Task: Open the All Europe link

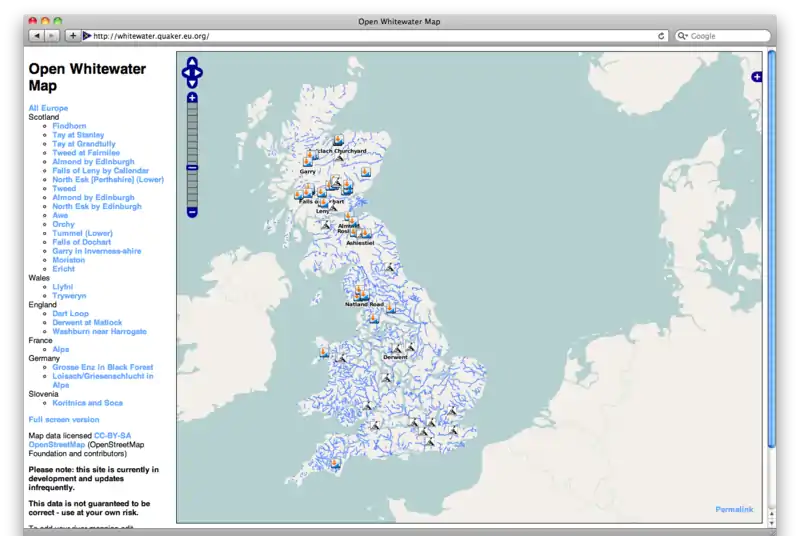Action: [48, 108]
